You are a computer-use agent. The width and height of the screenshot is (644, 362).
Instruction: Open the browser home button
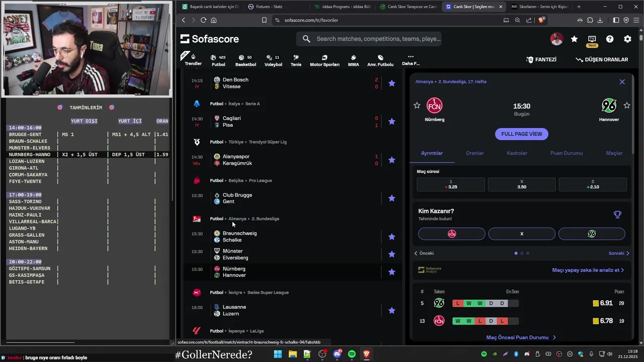click(x=214, y=20)
